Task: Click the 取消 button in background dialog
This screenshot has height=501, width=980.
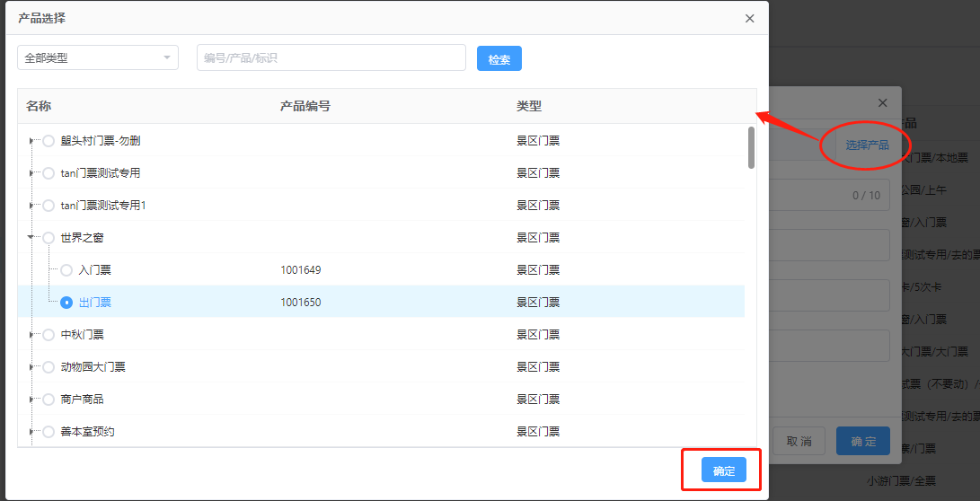Action: click(799, 442)
